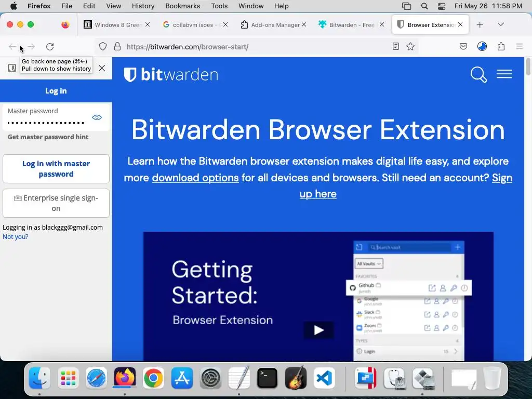Close the Browser Extension tab
The image size is (532, 399).
point(460,24)
